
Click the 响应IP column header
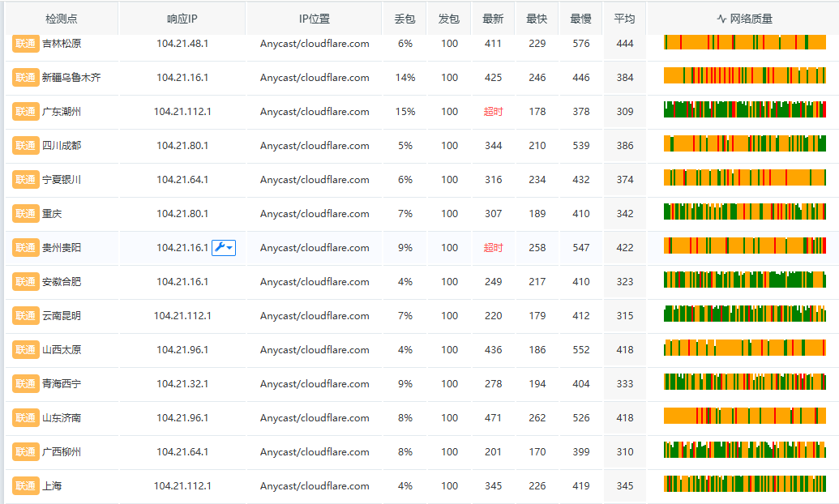(x=182, y=19)
